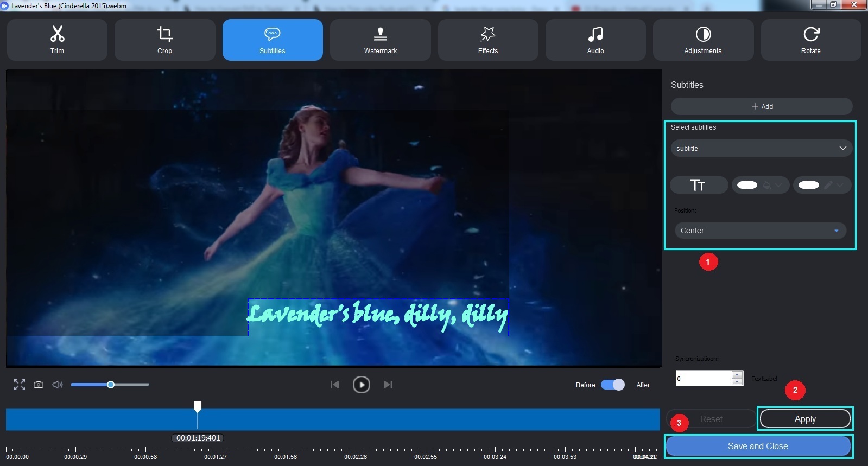Click the timeline playhead marker
Image resolution: width=868 pixels, height=466 pixels.
coord(198,406)
